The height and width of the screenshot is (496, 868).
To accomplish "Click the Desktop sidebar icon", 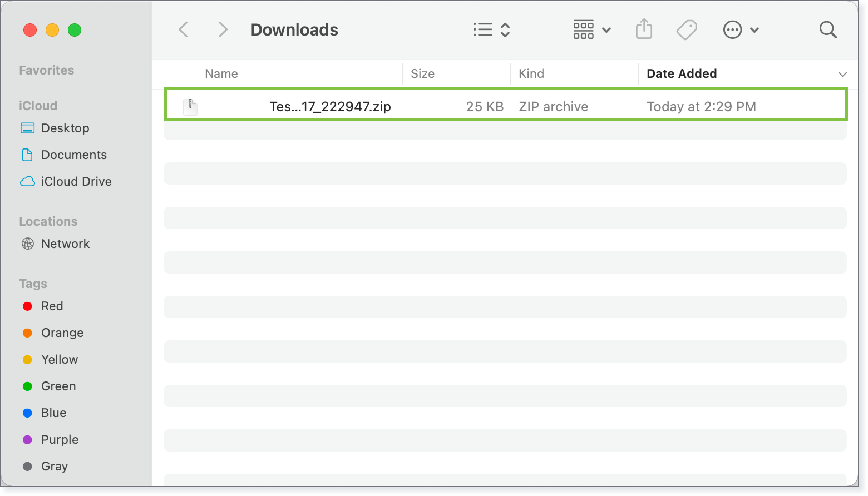I will [27, 128].
